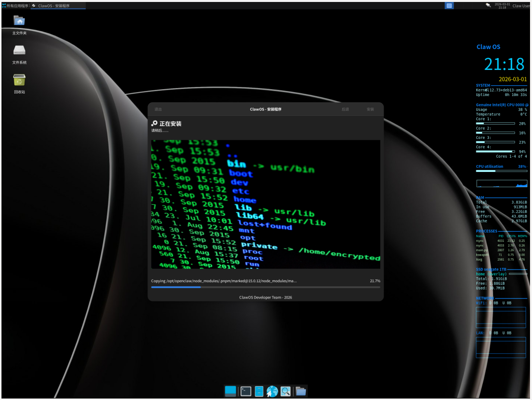Viewport: 532px width, 400px height.
Task: Click the gears icon beside 正在安装
Action: tap(154, 123)
